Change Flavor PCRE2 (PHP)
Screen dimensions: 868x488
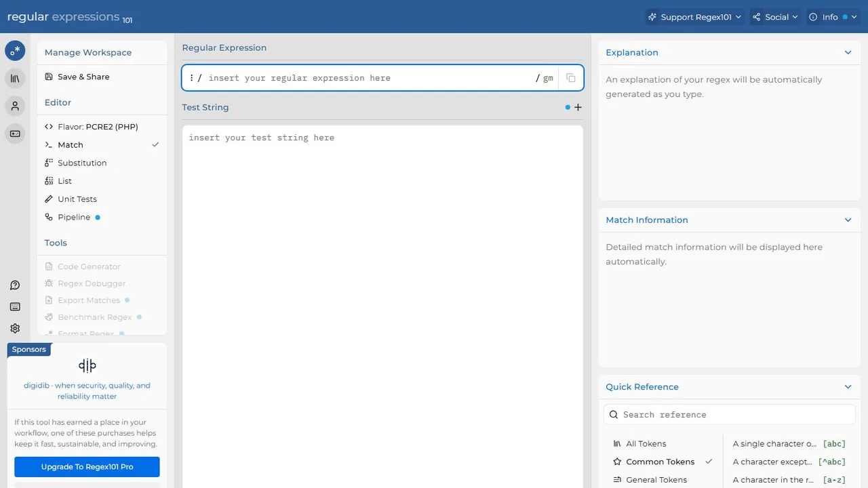102,127
